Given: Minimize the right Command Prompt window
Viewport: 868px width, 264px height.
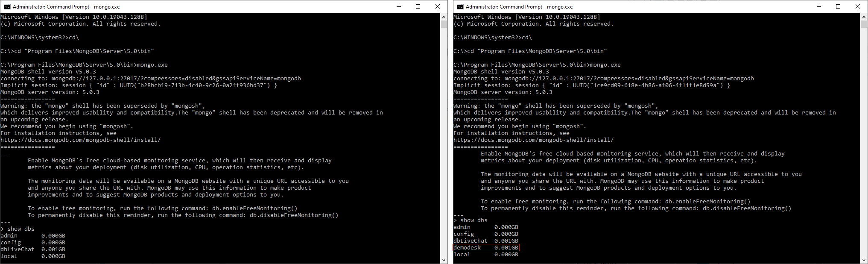Looking at the screenshot, I should (x=819, y=6).
